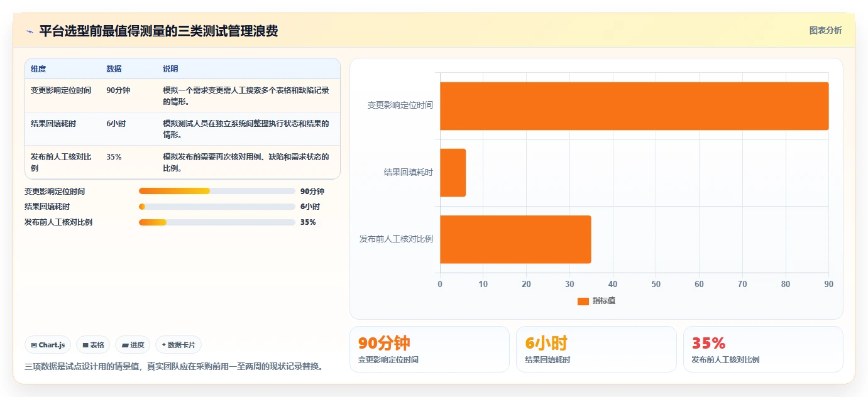The width and height of the screenshot is (868, 397).
Task: Click table cell 35%
Action: click(x=114, y=157)
